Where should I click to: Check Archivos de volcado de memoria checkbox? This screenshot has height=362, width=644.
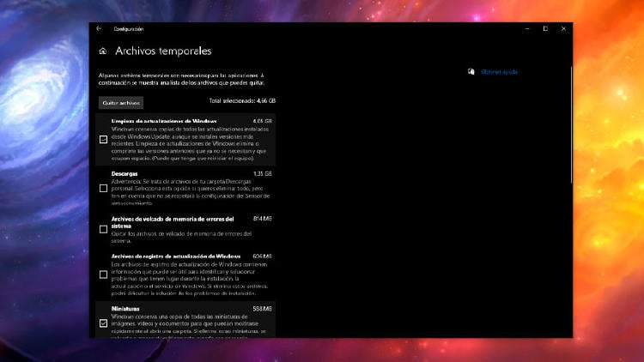click(104, 229)
